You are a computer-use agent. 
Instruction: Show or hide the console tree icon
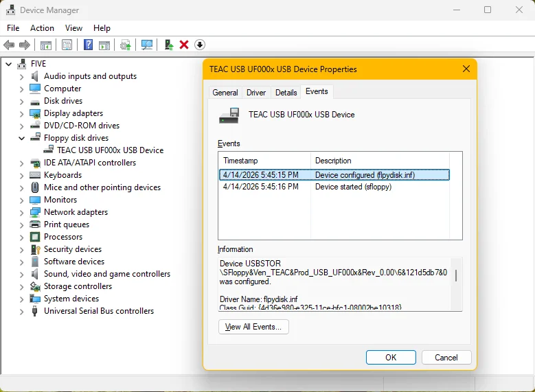[46, 45]
